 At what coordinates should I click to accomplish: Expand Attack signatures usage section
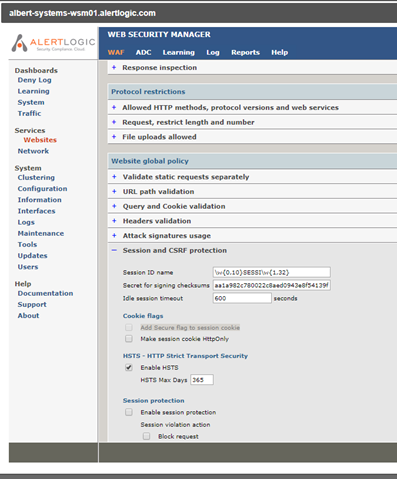coord(114,236)
